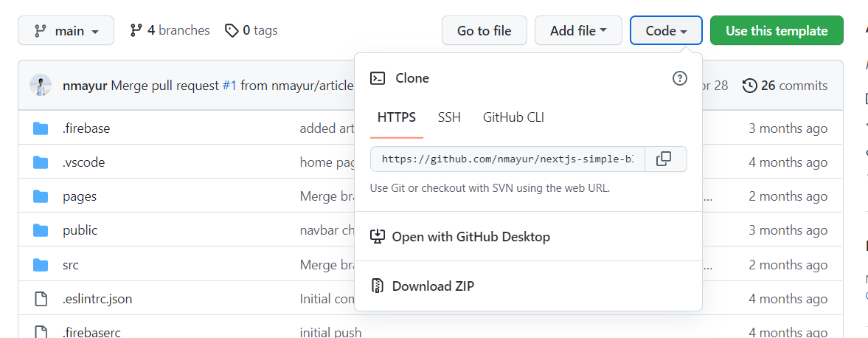Click the .vscode folder icon
Screen dimensions: 868x338
[41, 162]
